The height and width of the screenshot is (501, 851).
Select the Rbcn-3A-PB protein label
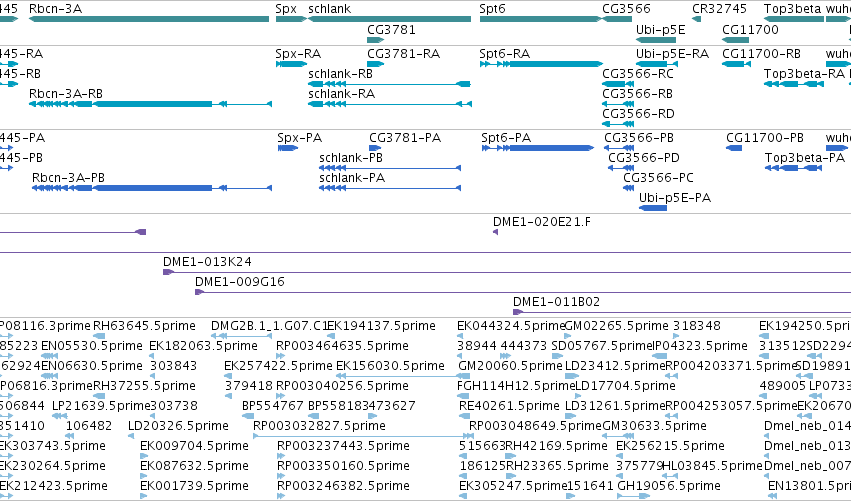click(68, 178)
